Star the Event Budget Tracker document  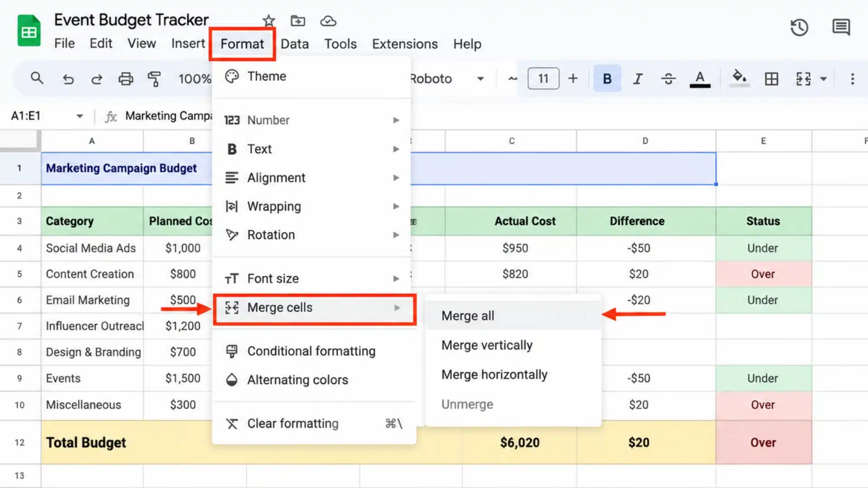(269, 21)
